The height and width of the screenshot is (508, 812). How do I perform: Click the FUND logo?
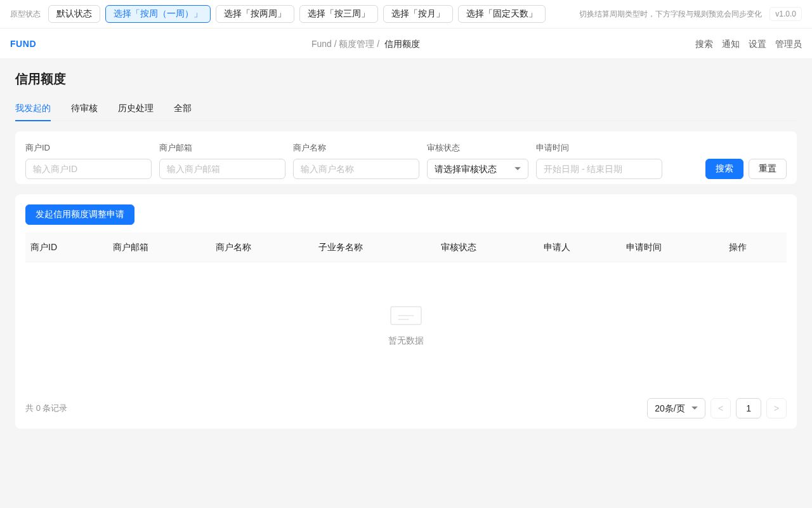pos(23,44)
